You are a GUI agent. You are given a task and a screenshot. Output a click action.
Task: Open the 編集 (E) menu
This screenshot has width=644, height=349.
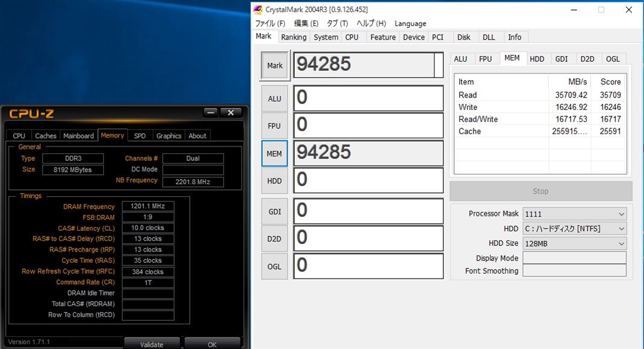tap(306, 23)
